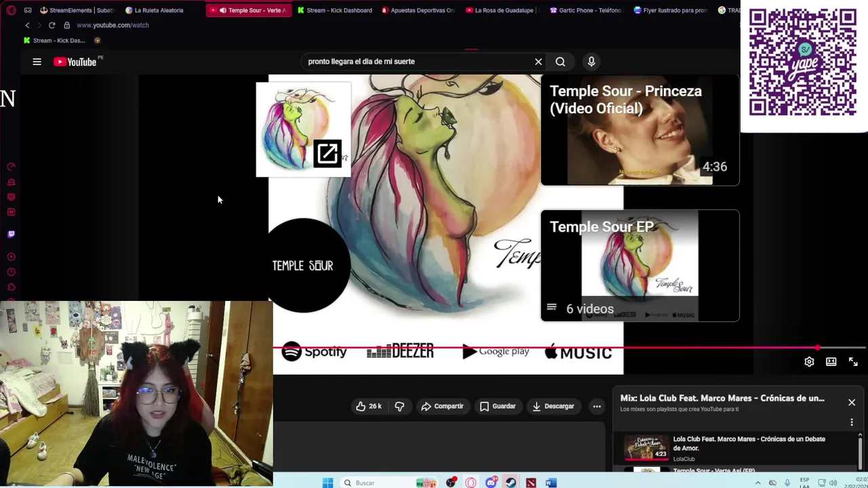Save the video with Guardar
The height and width of the screenshot is (488, 868).
[x=498, y=406]
